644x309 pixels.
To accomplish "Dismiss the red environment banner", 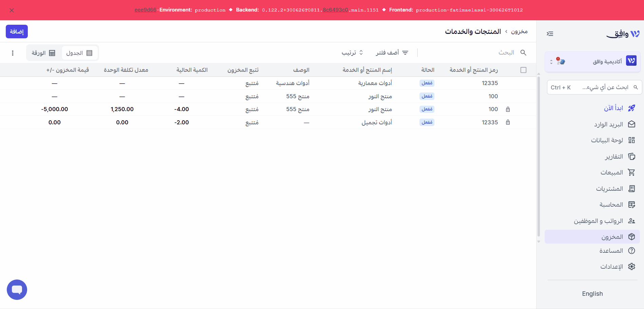I will click(x=12, y=11).
